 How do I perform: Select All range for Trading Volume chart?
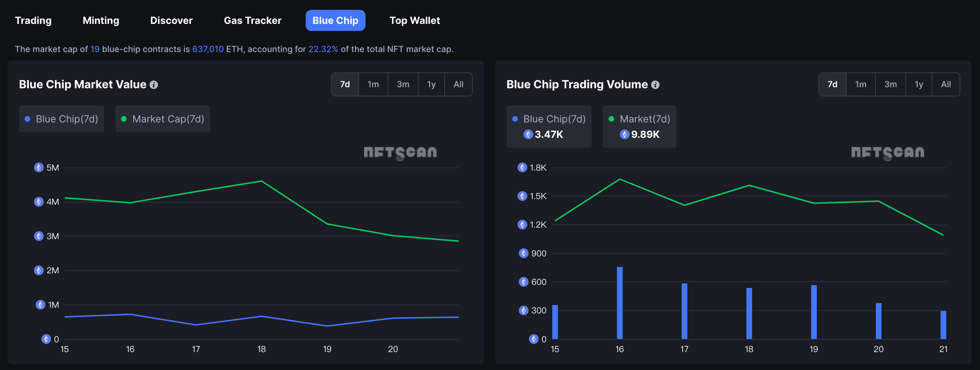click(946, 84)
